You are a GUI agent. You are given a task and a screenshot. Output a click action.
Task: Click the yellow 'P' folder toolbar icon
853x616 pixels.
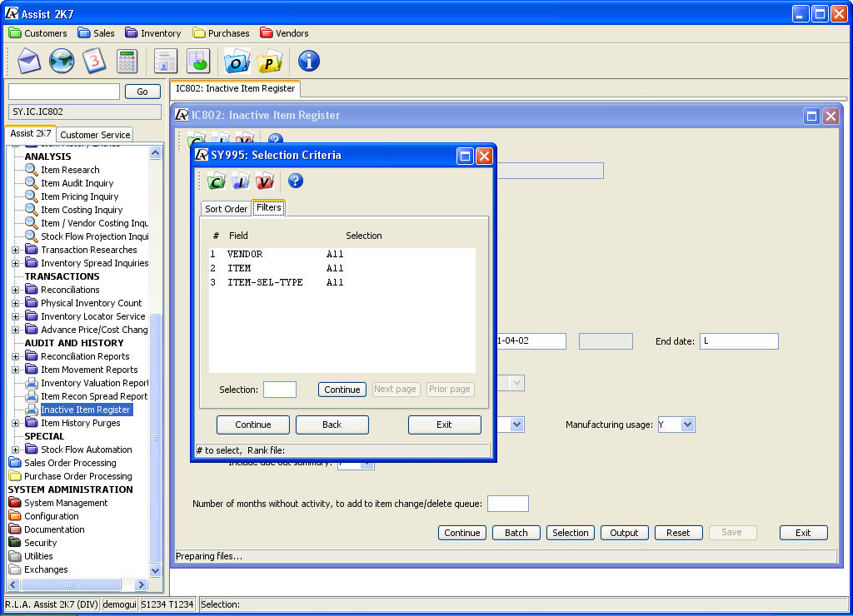(270, 62)
